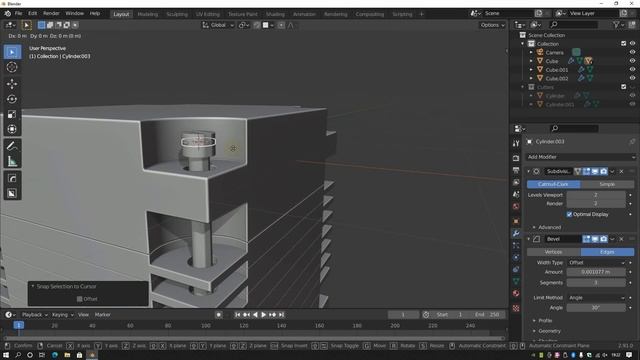The height and width of the screenshot is (360, 640).
Task: Toggle Subdivision modifier render visibility
Action: pyautogui.click(x=604, y=171)
